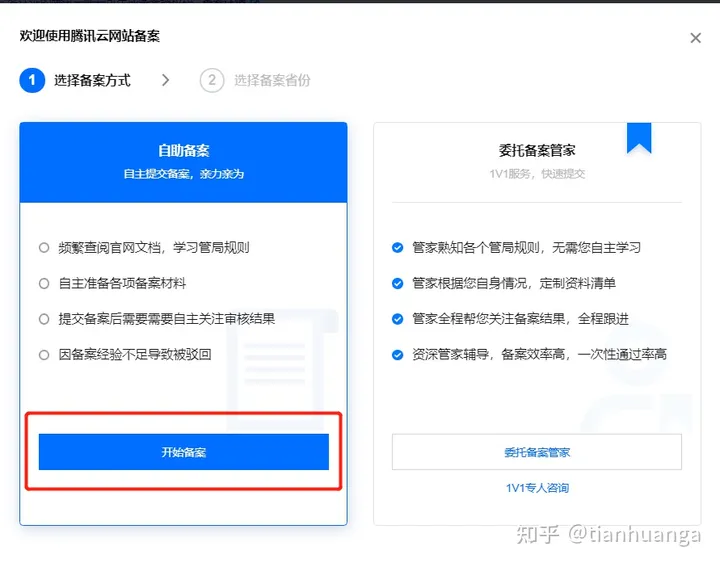Click the text 1V1服务，快速提交
720x567 pixels.
click(x=537, y=174)
